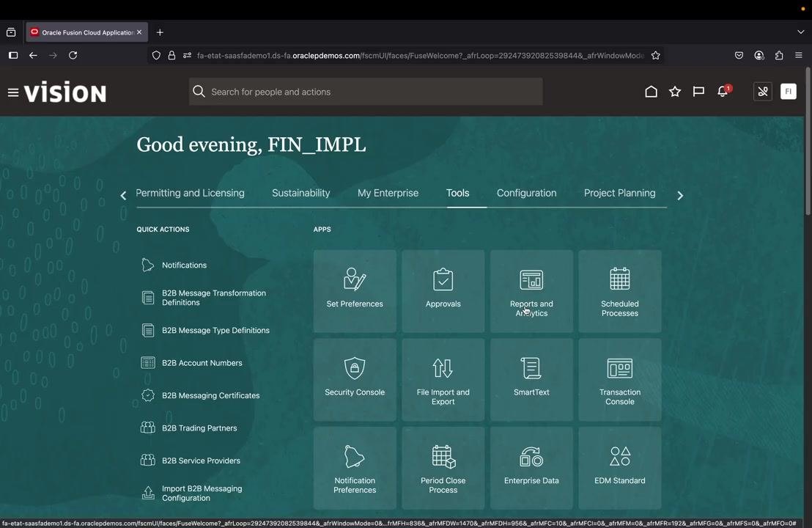Open Notification Preferences tile
The width and height of the screenshot is (812, 528).
click(355, 468)
